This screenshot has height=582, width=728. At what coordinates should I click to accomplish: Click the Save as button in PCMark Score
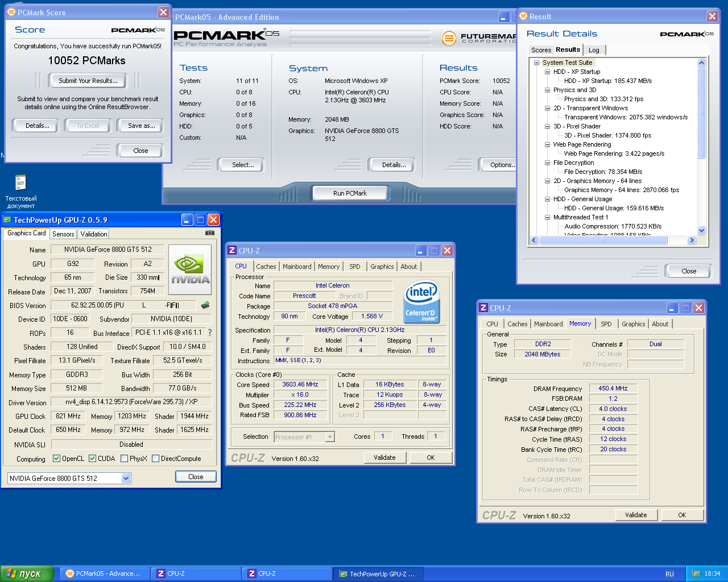[x=141, y=126]
